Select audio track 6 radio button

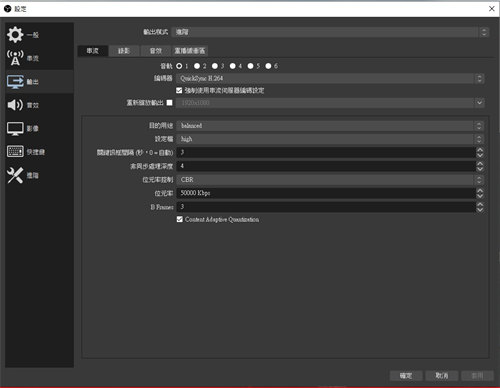click(x=268, y=66)
